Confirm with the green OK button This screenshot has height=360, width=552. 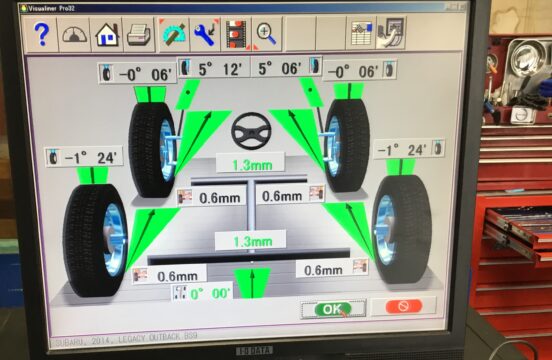pos(333,309)
